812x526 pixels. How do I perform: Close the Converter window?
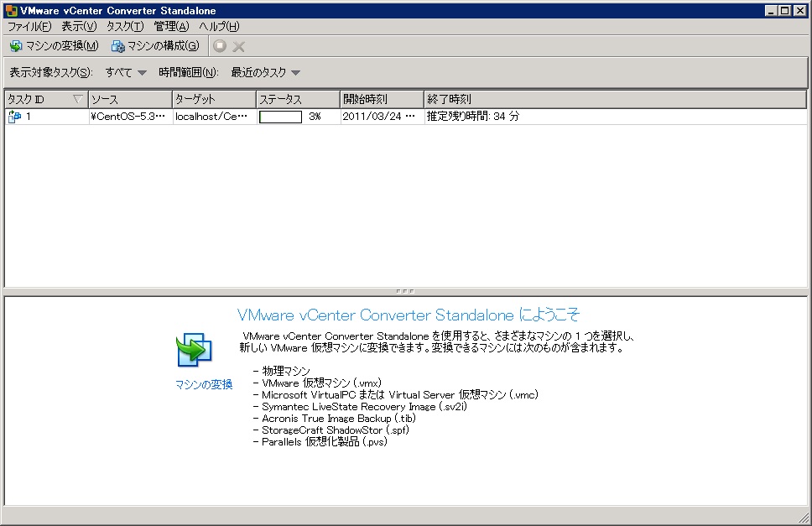[x=800, y=10]
